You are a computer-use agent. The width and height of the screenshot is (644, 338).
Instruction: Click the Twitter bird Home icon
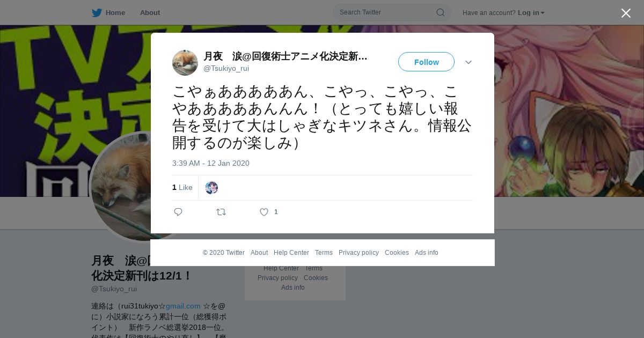pos(97,12)
